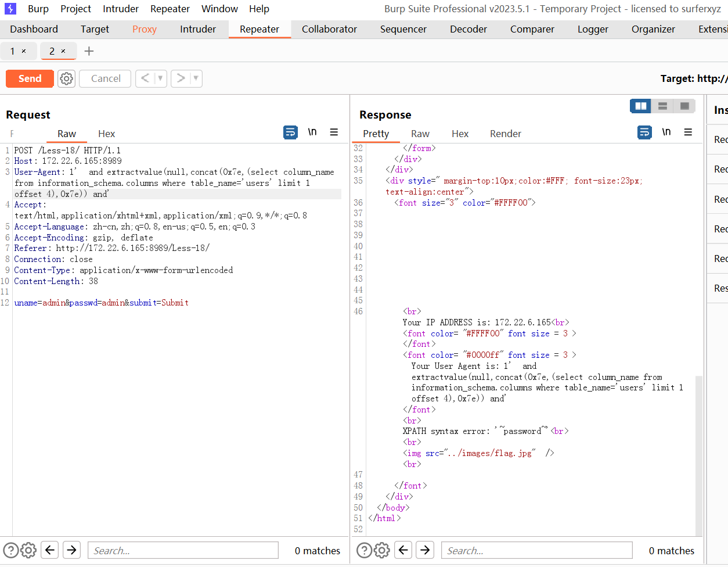
Task: Toggle word wrap in Request panel
Action: [290, 132]
